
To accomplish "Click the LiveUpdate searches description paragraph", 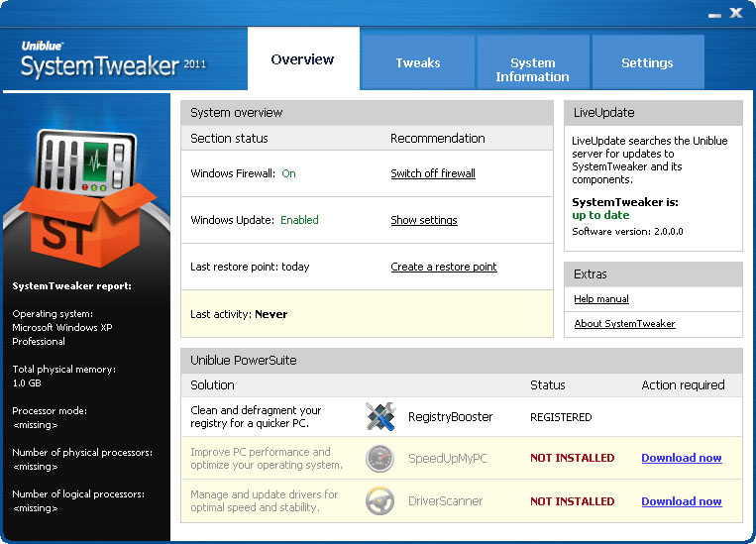I will (x=649, y=161).
